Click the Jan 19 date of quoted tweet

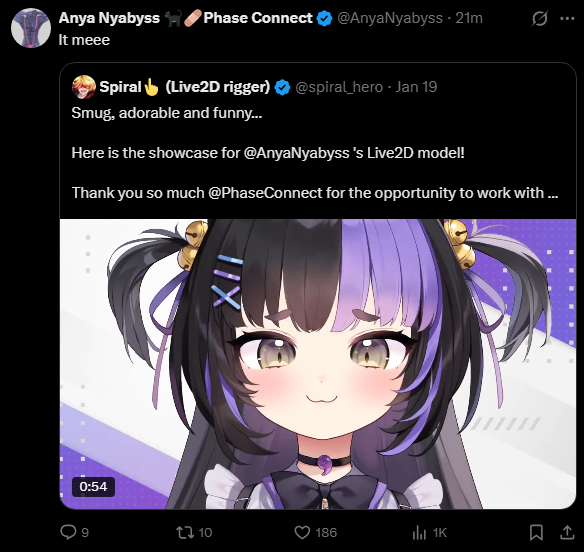(416, 87)
